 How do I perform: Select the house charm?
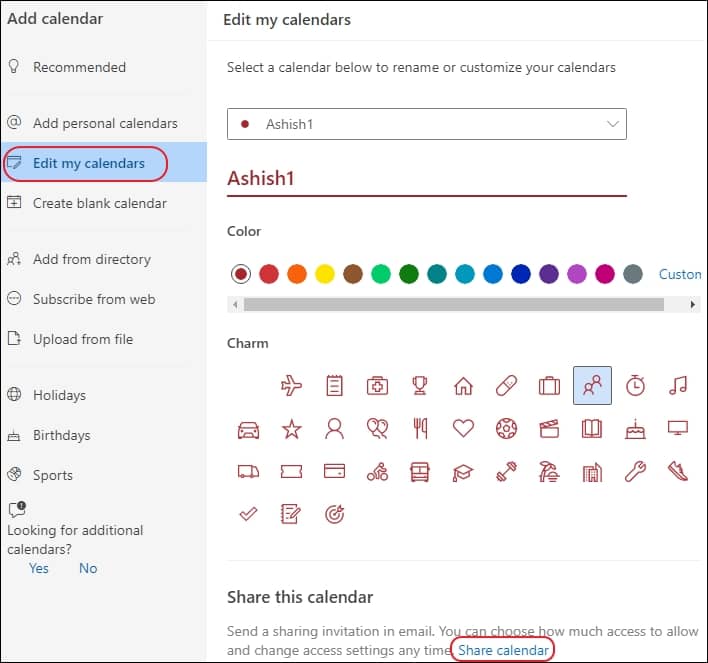(463, 386)
